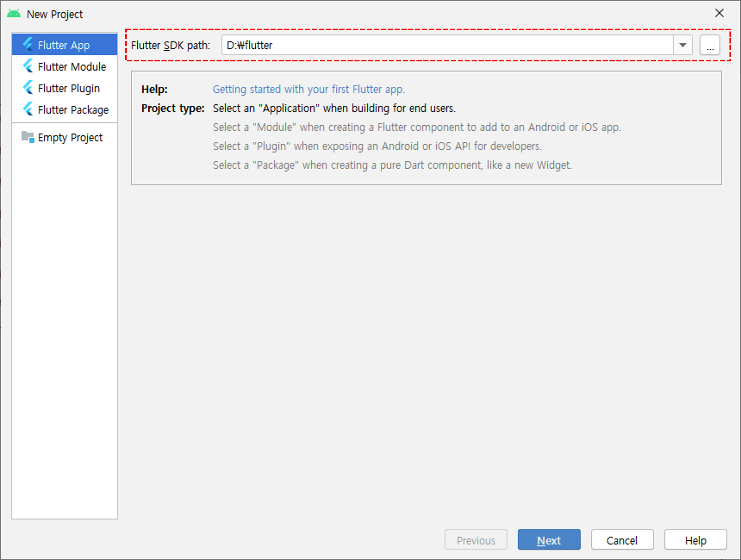Click the Flutter Package logo icon
Screen dimensions: 741x560
coord(28,109)
